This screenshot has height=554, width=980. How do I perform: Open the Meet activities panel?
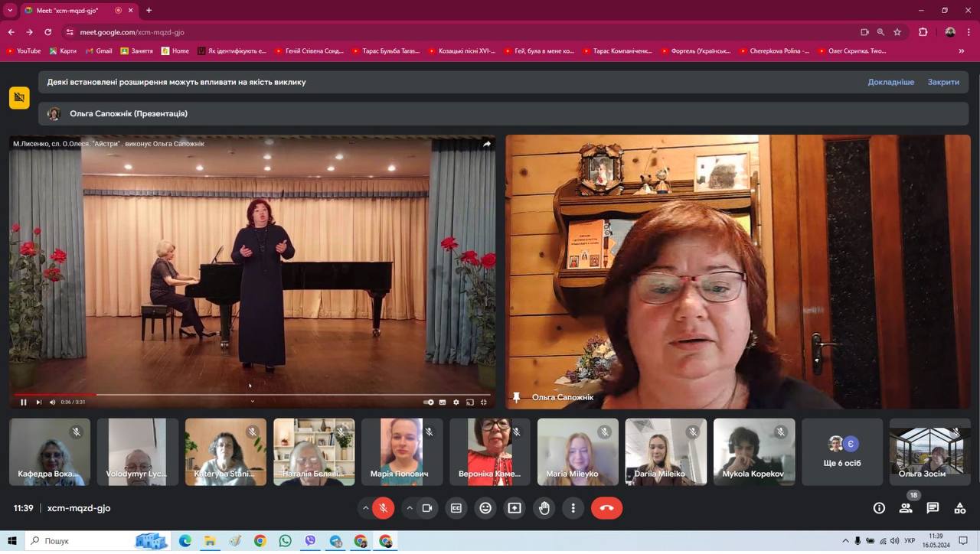pos(959,508)
